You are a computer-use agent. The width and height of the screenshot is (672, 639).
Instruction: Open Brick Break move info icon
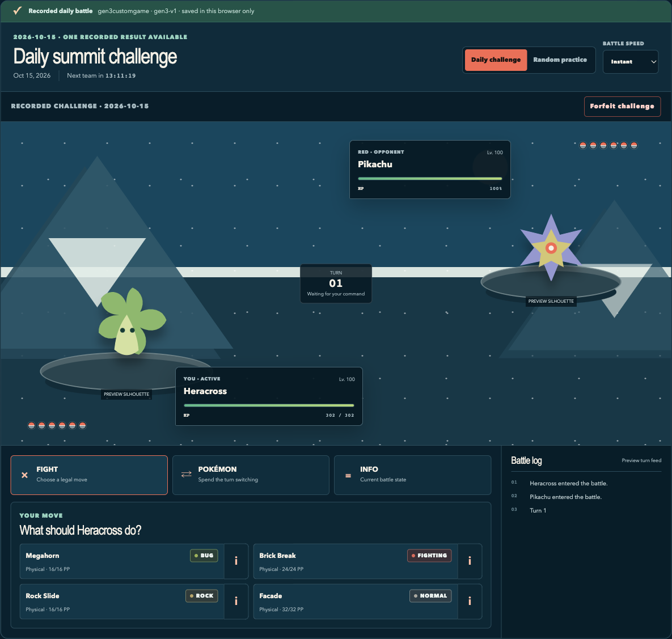470,561
